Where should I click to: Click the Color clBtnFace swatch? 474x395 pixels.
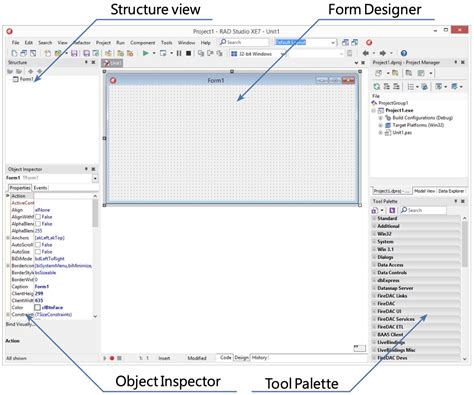coord(38,307)
